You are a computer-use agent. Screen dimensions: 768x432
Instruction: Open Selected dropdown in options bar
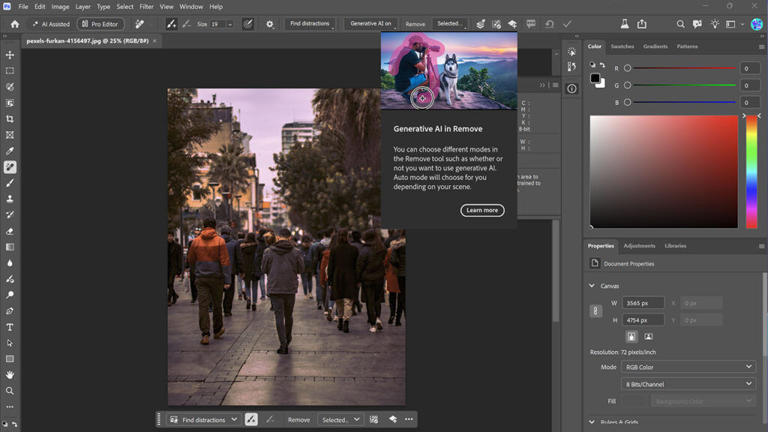coord(450,24)
